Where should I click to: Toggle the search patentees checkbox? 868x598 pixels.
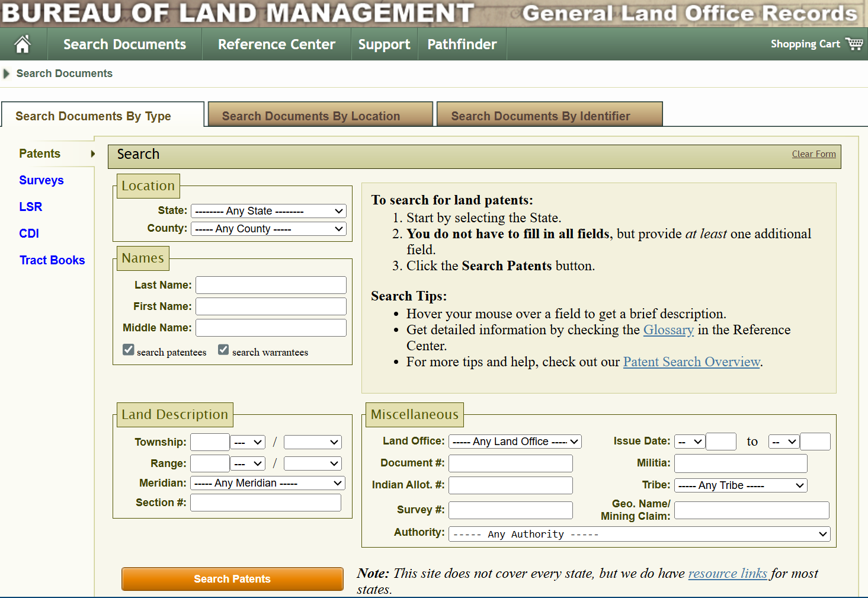129,350
